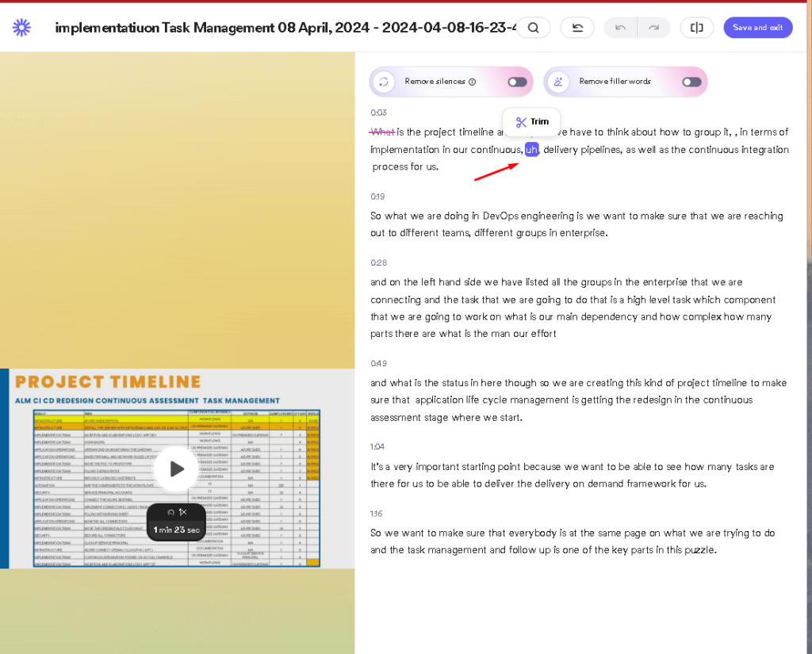Click the Remove silences circular icon
The image size is (812, 654).
(x=384, y=82)
